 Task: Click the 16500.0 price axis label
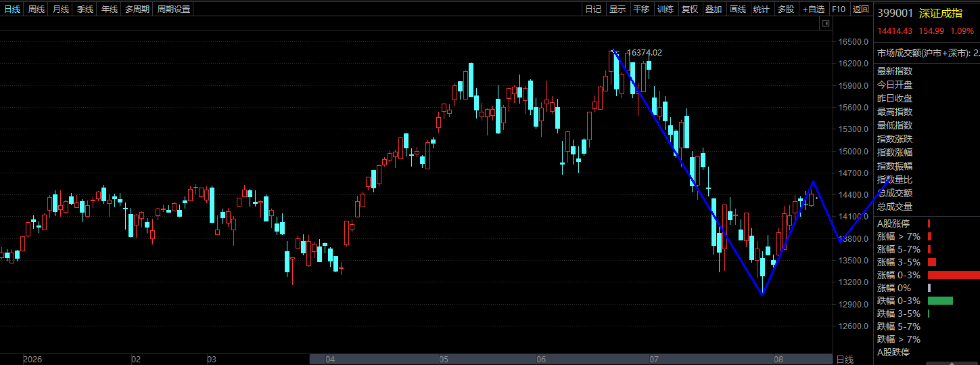point(853,41)
